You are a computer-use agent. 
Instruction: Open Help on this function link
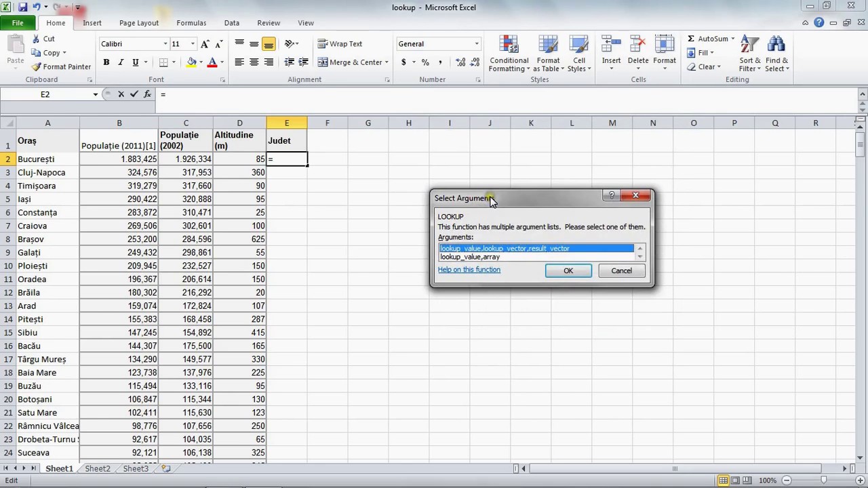point(469,270)
